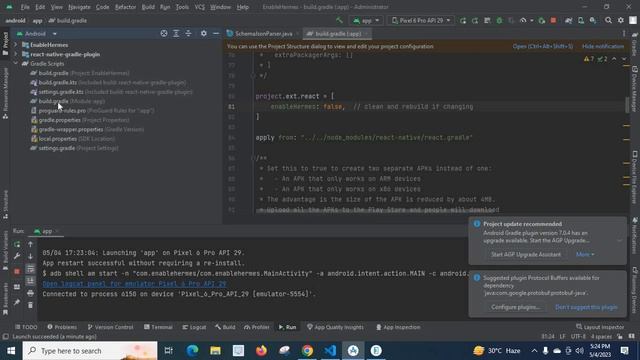Click Print icon in Run console
640x360 pixels.
click(x=30, y=293)
